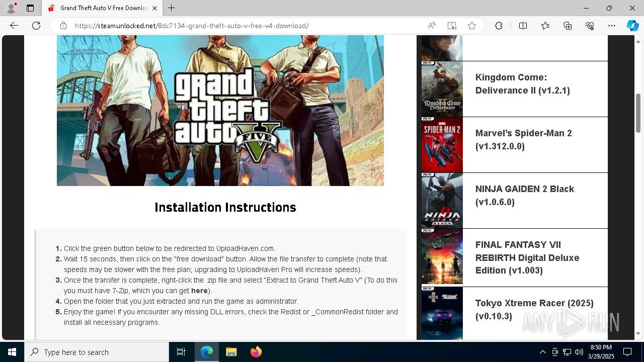Screen dimensions: 644x362
Task: Click Ninja Gaiden thumbnail
Action: [x=442, y=201]
